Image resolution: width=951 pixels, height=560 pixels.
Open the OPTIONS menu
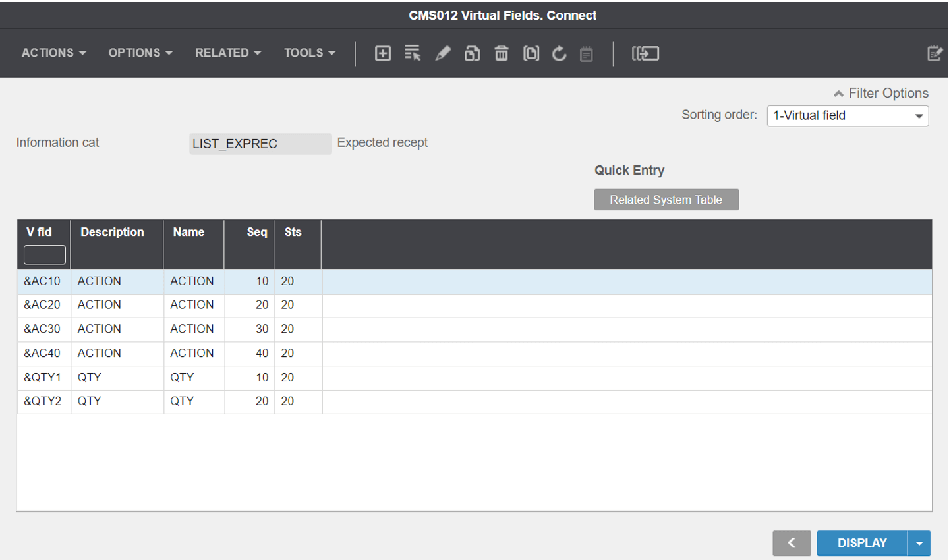[x=140, y=53]
